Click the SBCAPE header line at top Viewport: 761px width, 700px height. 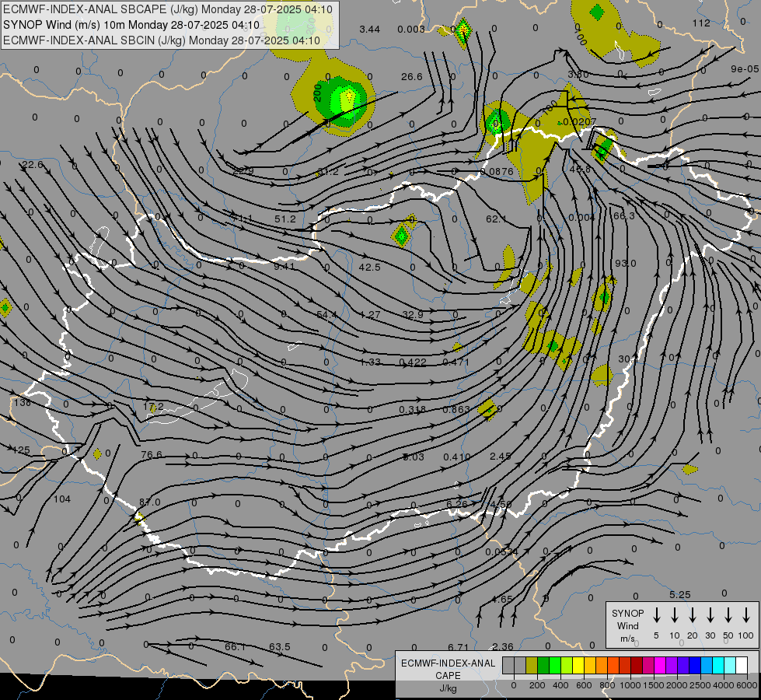[168, 9]
